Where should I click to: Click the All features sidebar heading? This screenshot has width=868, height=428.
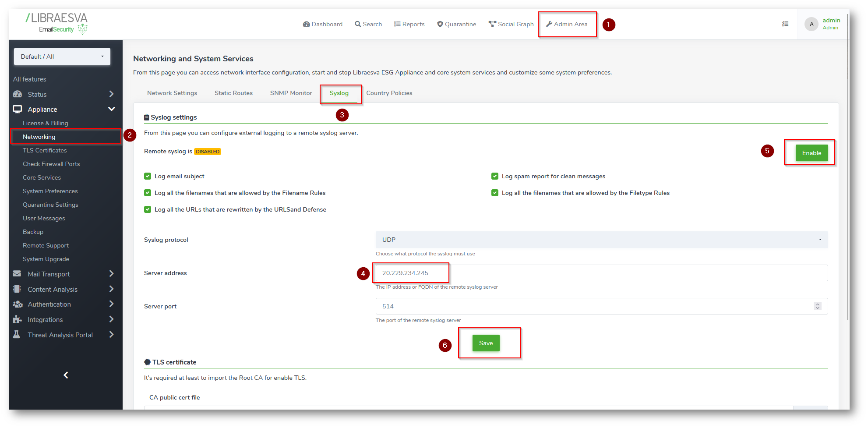(30, 79)
